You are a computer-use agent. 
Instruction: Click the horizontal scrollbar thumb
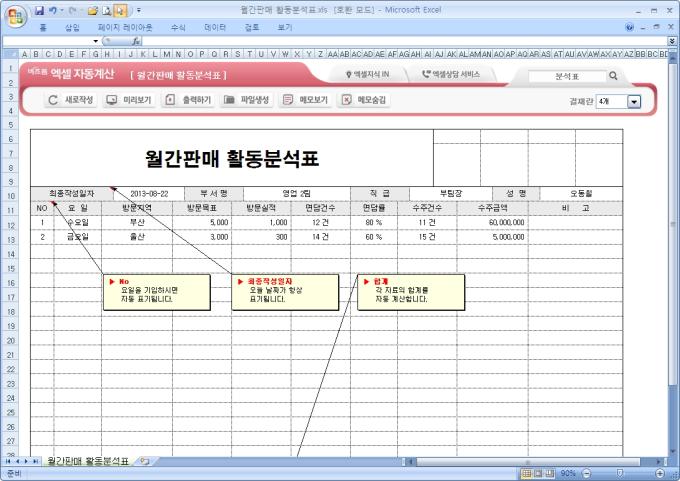tap(528, 462)
